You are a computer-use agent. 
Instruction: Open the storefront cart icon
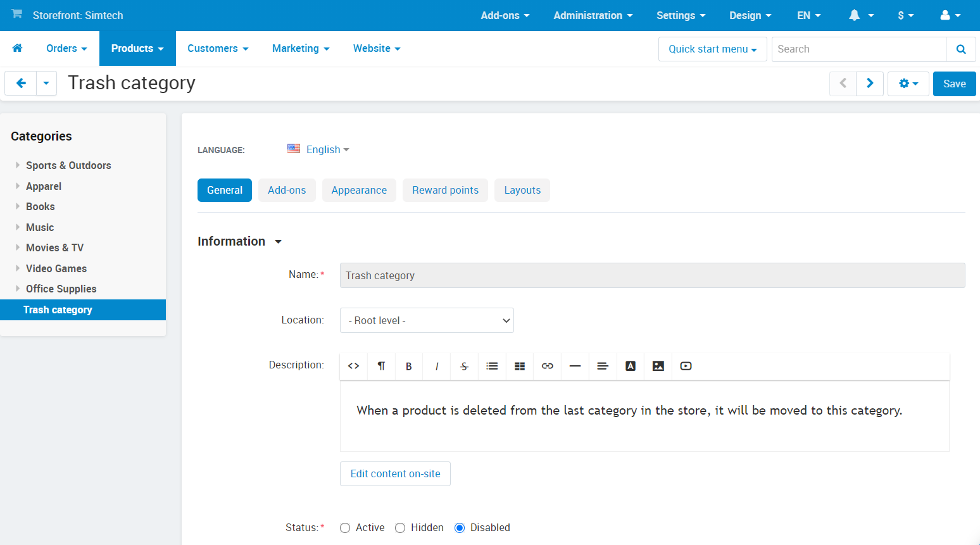(17, 14)
